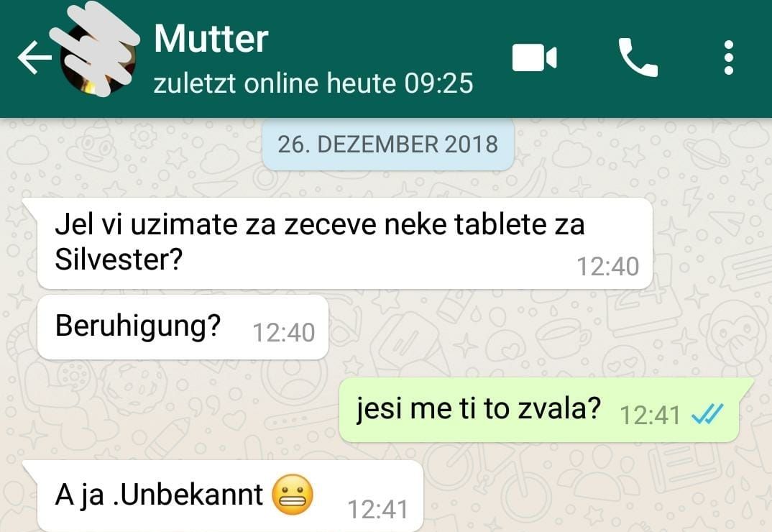The width and height of the screenshot is (772, 532).
Task: Select the message about 'tablete za Silvester'
Action: (x=344, y=243)
